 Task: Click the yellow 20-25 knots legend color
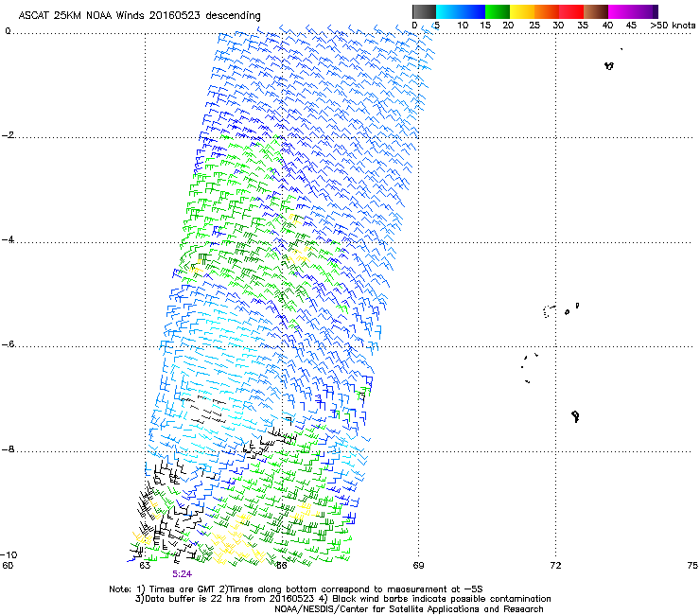(x=522, y=11)
